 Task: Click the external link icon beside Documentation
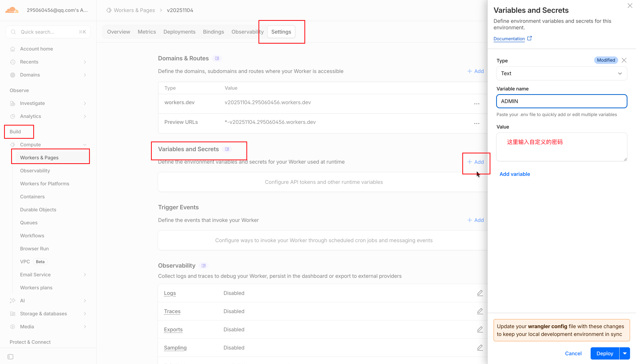pos(529,38)
